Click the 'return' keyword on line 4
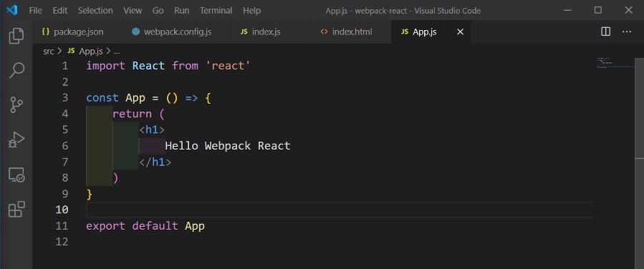This screenshot has width=644, height=269. tap(132, 114)
